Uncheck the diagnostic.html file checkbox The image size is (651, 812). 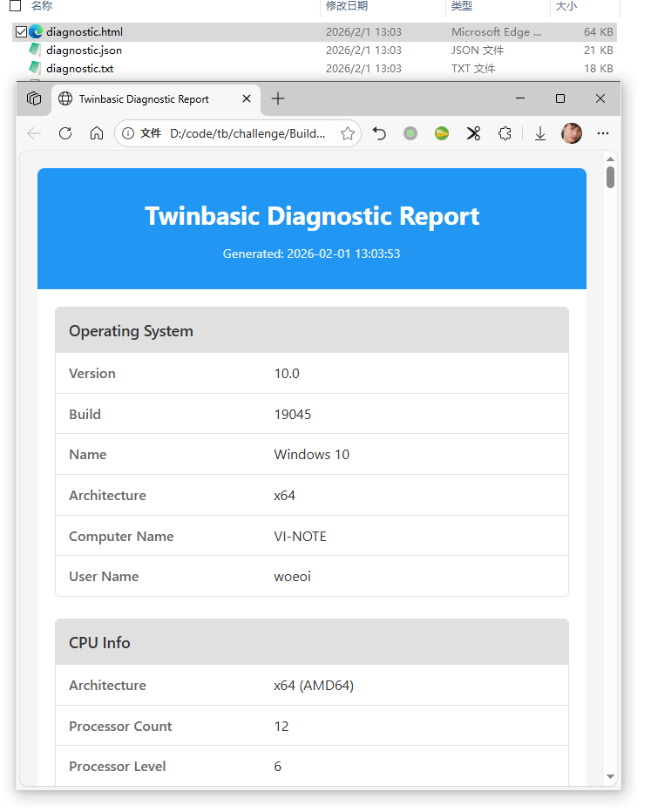point(21,32)
